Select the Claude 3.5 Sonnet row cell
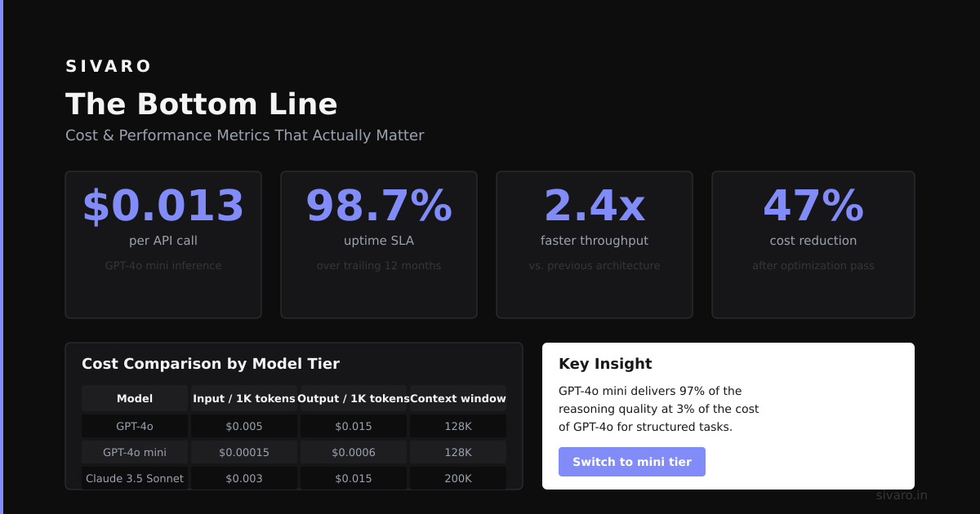The width and height of the screenshot is (980, 514). (135, 478)
